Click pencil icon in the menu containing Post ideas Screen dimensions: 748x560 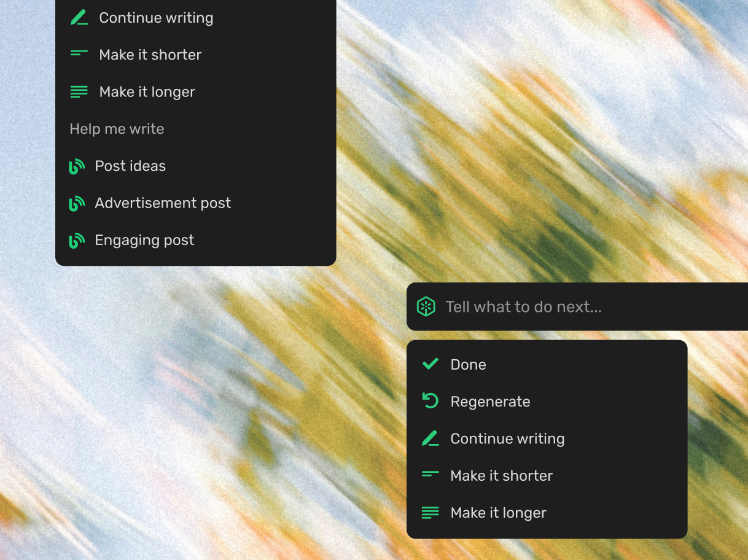(79, 18)
